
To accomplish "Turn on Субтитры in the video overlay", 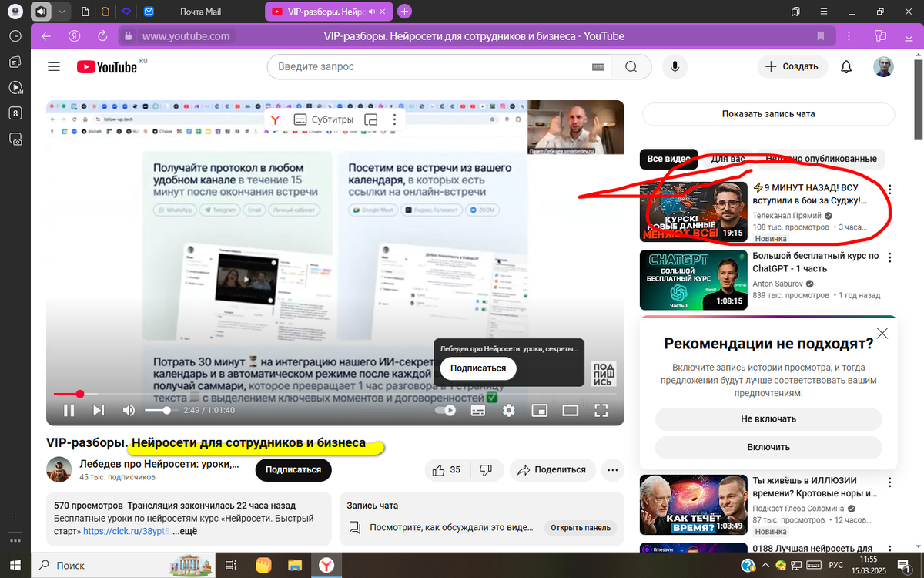I will click(323, 119).
